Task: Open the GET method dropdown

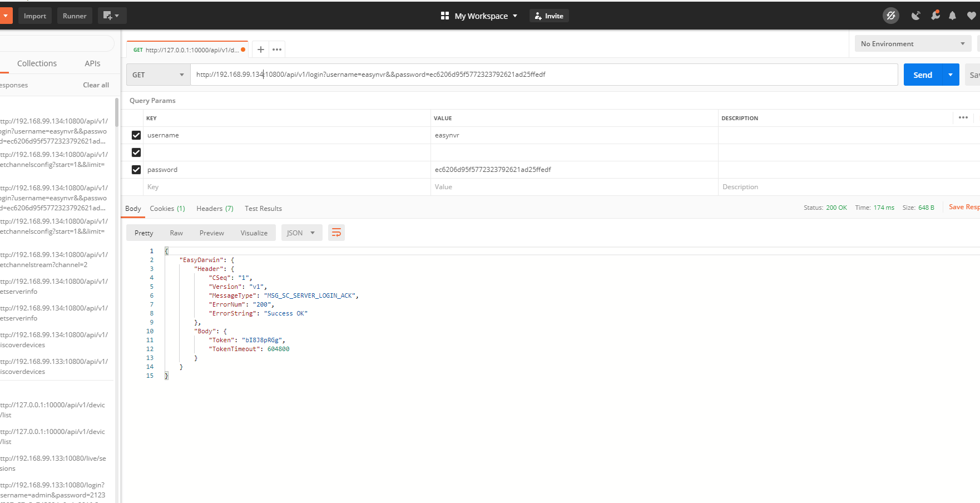Action: (x=159, y=75)
